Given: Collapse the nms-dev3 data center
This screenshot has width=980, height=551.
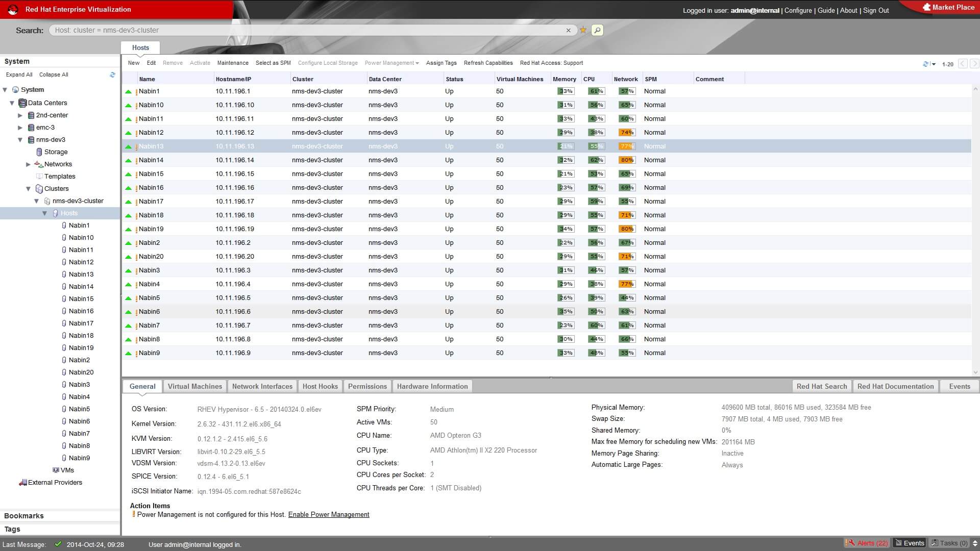Looking at the screenshot, I should click(x=20, y=140).
